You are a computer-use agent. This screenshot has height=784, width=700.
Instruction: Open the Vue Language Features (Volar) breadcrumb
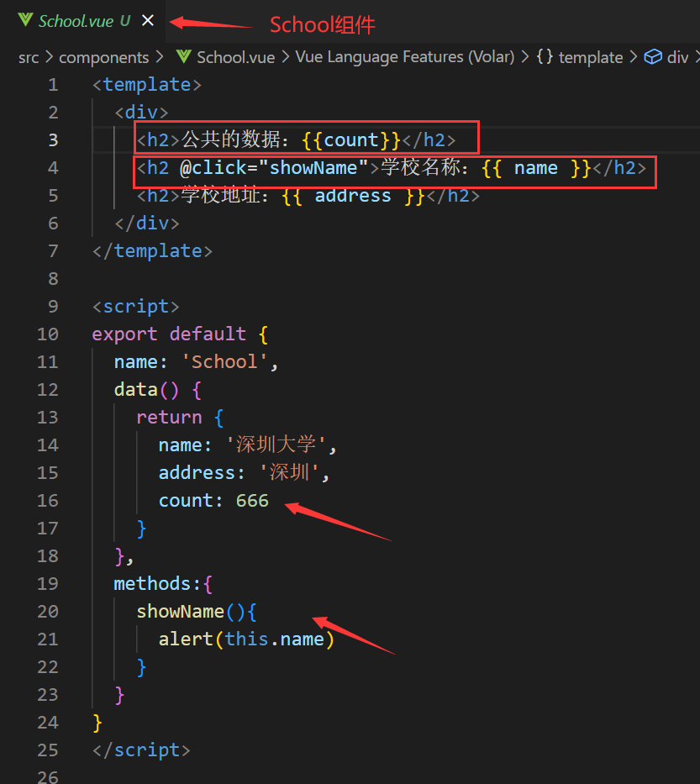coord(404,57)
